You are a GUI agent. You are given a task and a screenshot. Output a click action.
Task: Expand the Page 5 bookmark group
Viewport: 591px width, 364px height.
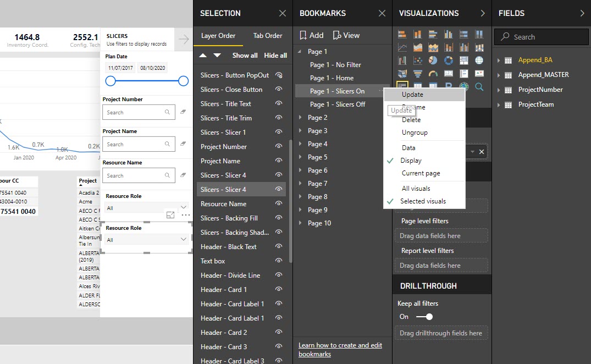click(x=300, y=157)
